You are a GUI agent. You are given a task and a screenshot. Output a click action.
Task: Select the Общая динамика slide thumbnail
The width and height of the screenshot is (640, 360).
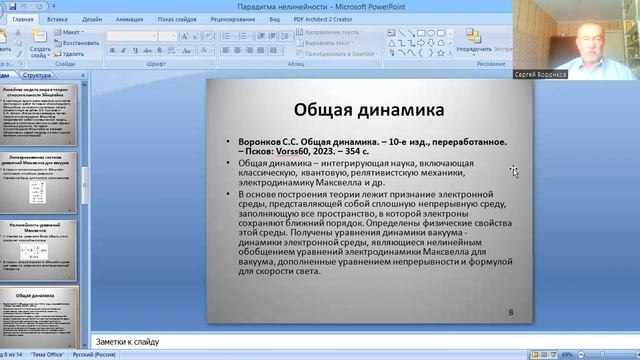point(38,317)
